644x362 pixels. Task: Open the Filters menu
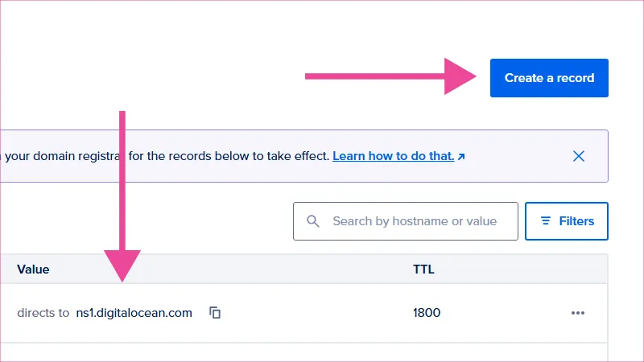[x=566, y=221]
